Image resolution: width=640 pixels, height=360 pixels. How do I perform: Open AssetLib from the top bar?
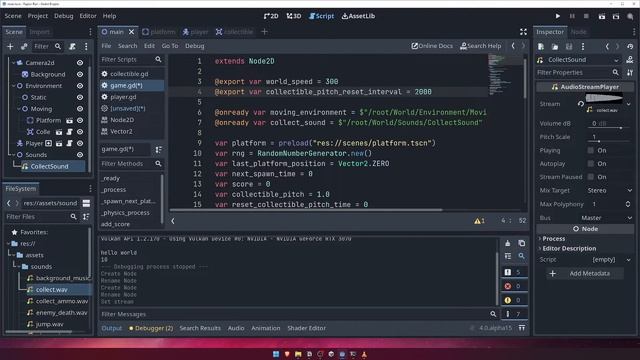[358, 16]
